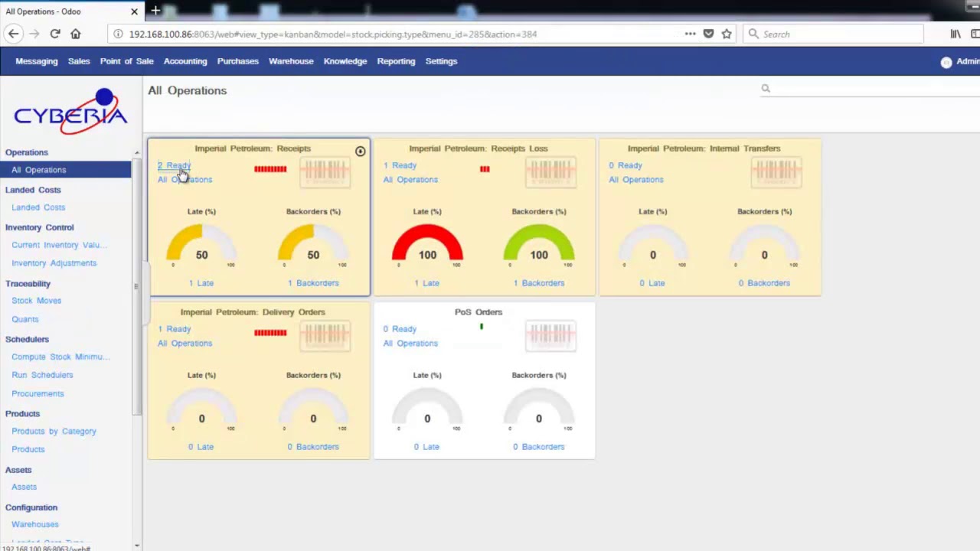Open the Sales menu

pos(79,61)
